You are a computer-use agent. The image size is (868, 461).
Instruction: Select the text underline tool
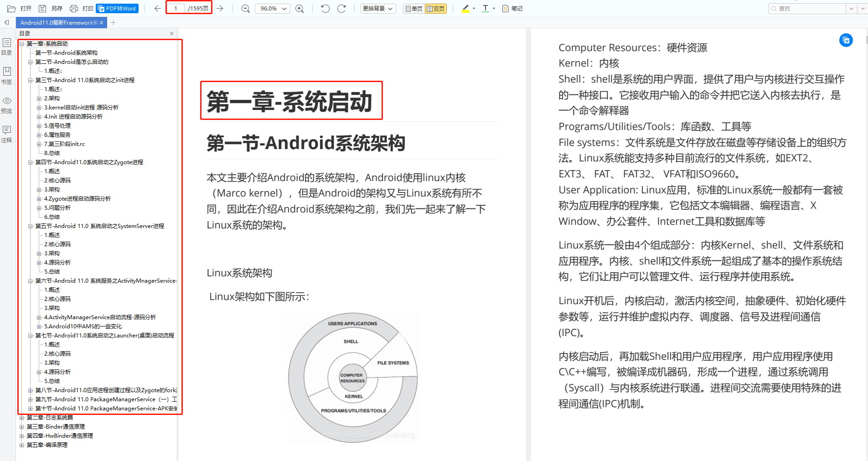pyautogui.click(x=486, y=9)
